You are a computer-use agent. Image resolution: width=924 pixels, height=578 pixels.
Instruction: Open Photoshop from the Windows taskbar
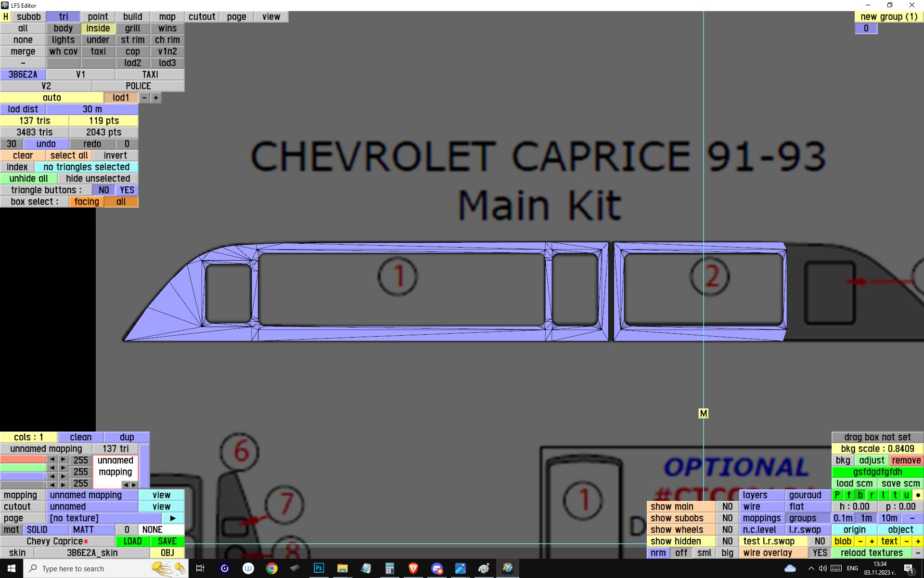tap(319, 568)
